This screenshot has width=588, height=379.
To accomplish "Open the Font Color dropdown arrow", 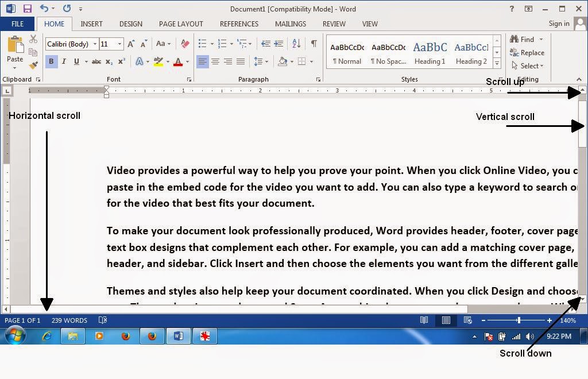I will click(188, 62).
